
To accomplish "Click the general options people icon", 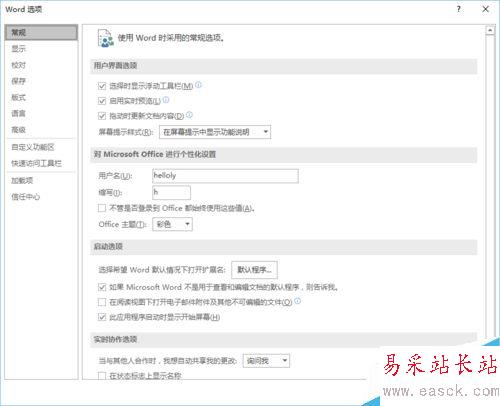I will click(105, 38).
